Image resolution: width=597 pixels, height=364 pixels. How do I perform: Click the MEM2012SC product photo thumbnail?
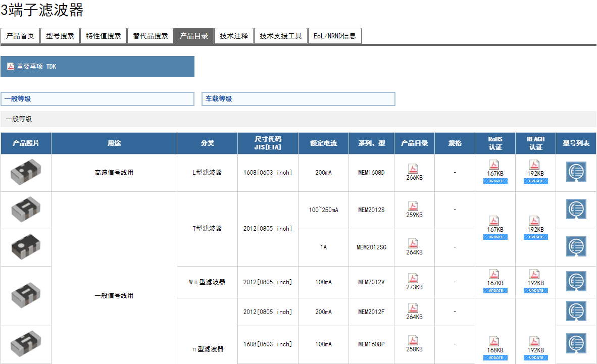(x=26, y=247)
